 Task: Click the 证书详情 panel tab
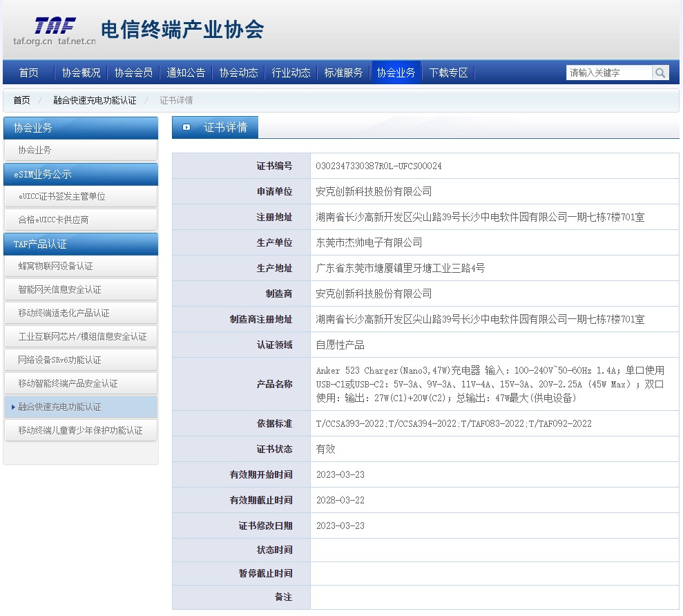[215, 127]
